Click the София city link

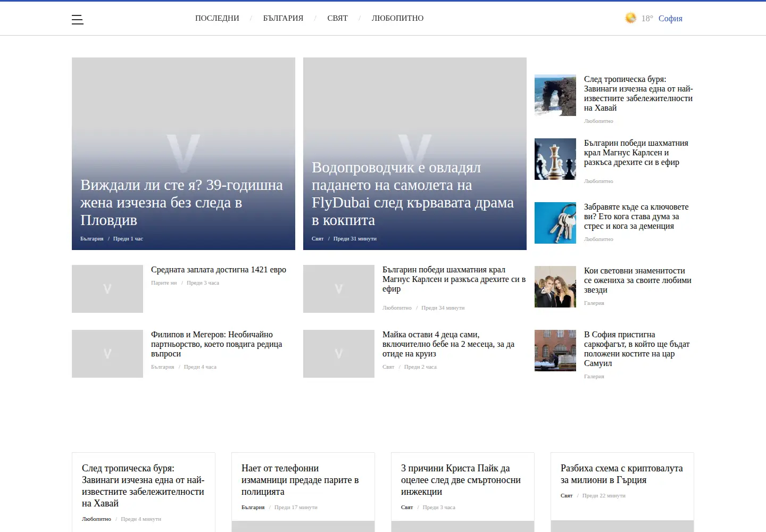click(670, 18)
